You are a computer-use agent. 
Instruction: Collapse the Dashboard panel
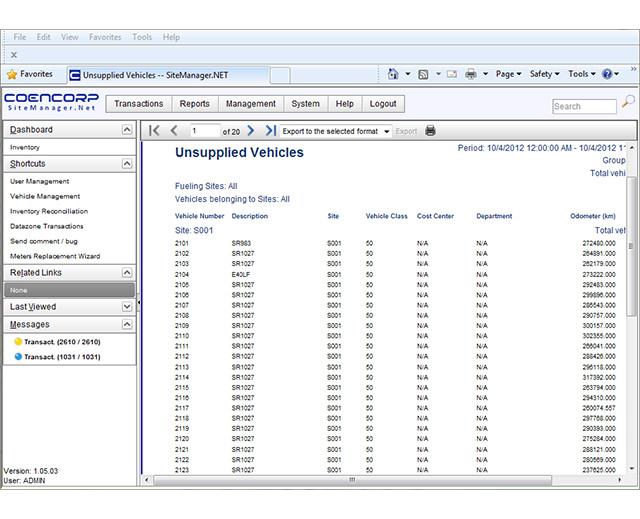126,130
